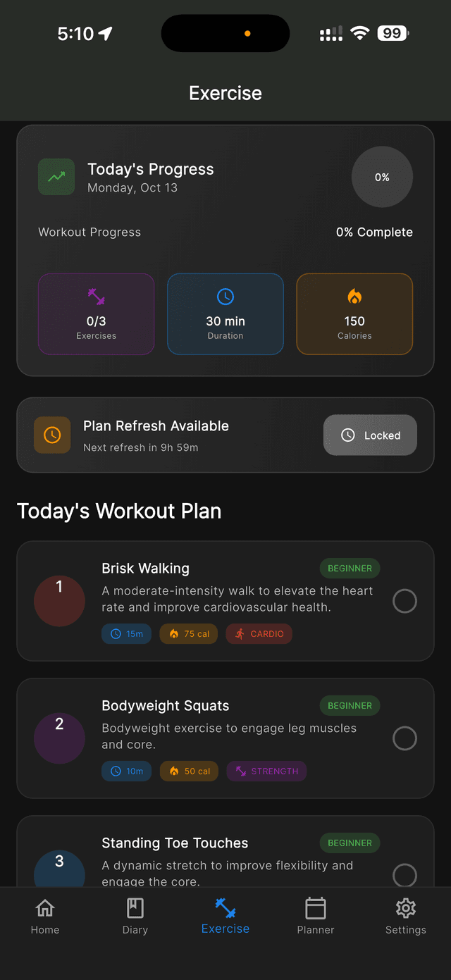Tap the orange clock Plan Refresh icon
Image resolution: width=451 pixels, height=980 pixels.
pos(52,435)
